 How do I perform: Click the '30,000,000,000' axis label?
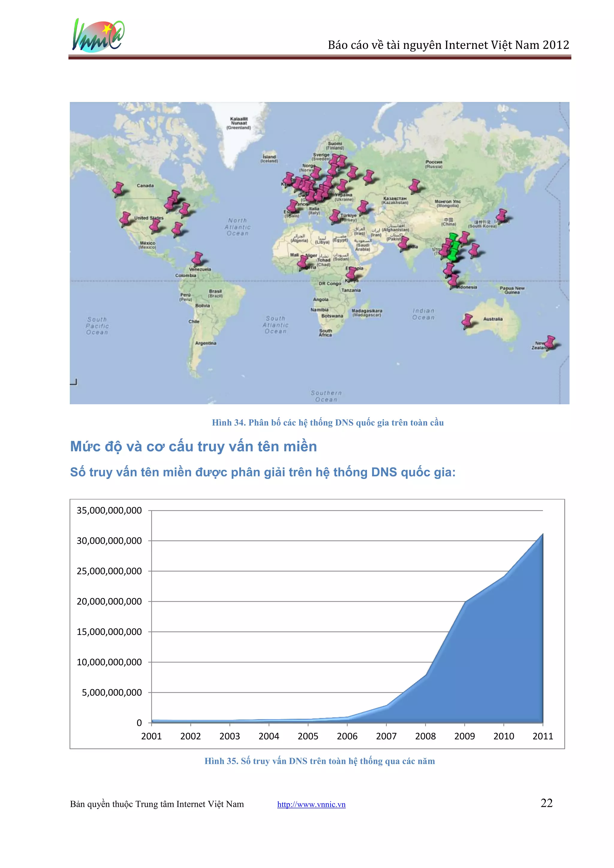pyautogui.click(x=109, y=541)
